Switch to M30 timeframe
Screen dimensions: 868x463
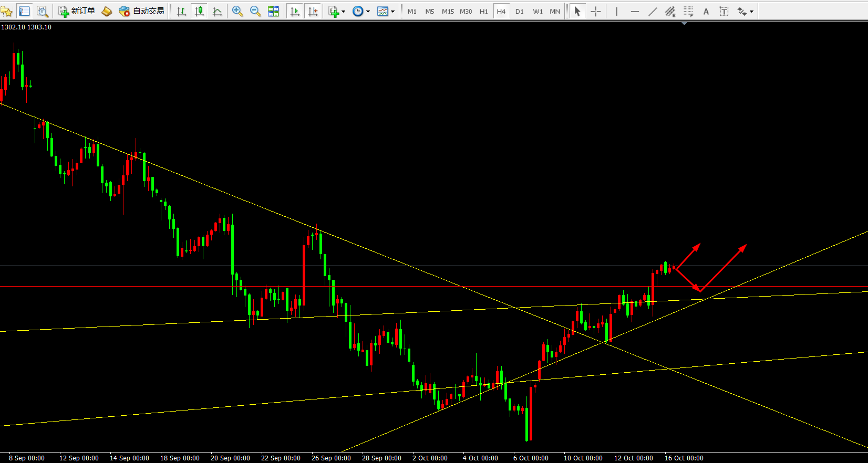466,11
